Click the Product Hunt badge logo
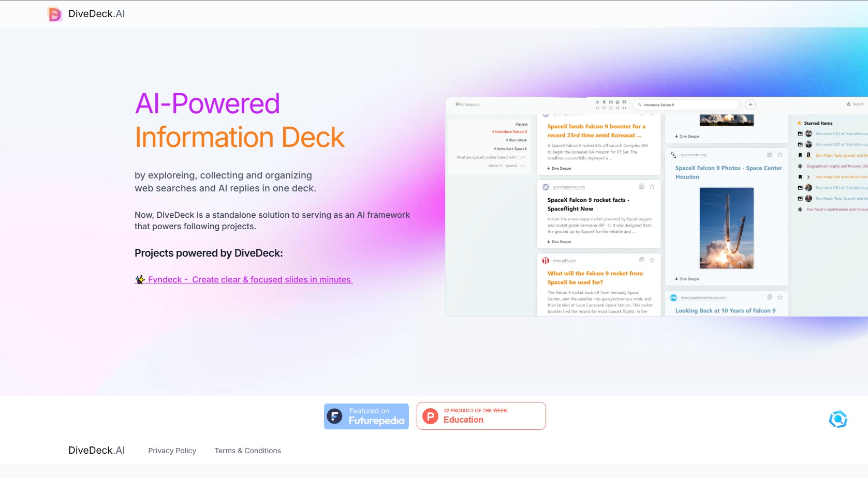 (430, 416)
